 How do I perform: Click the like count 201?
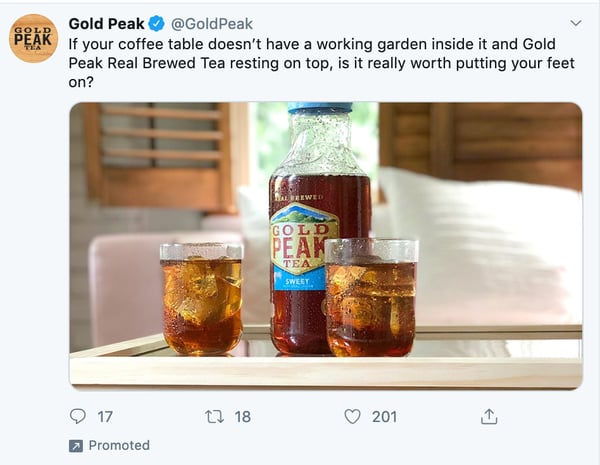click(384, 416)
